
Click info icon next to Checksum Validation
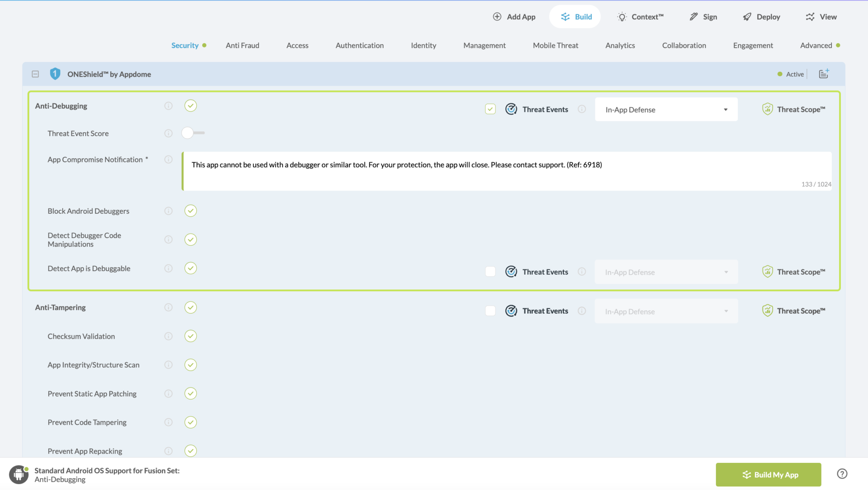click(168, 336)
